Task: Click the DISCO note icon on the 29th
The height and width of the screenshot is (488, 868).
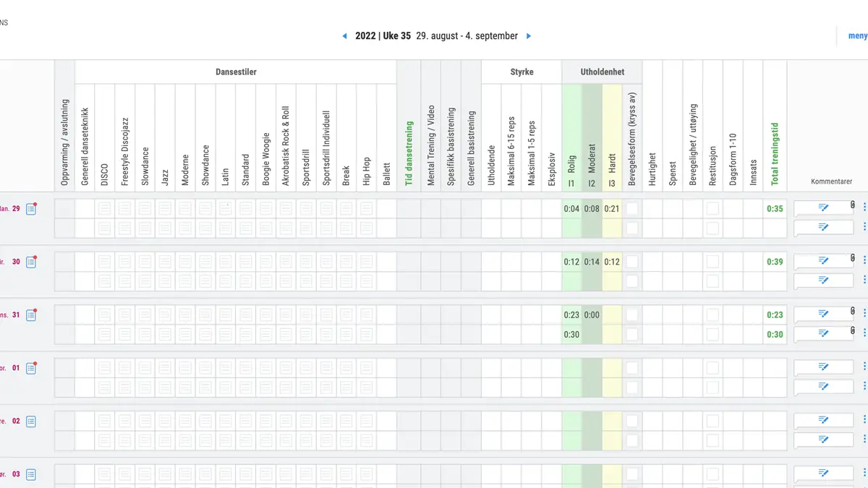Action: click(105, 209)
